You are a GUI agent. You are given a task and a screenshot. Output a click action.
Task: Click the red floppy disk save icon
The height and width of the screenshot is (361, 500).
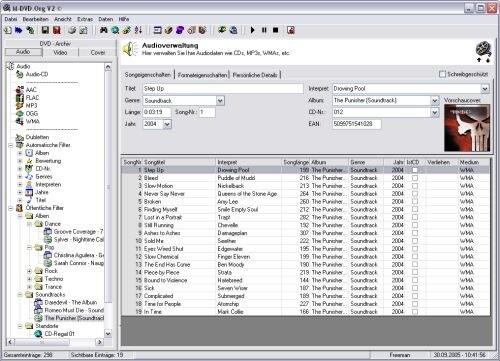click(57, 30)
